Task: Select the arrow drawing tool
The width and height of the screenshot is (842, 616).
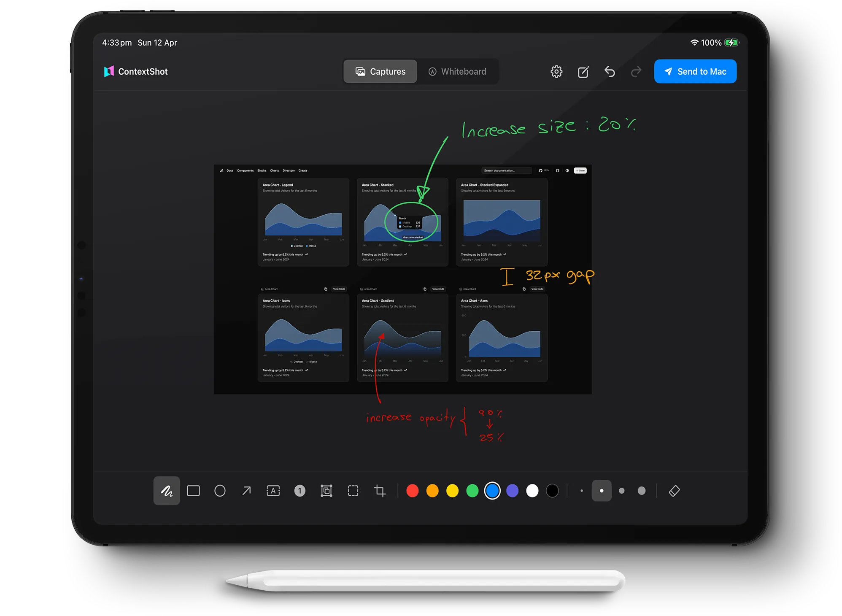Action: click(x=246, y=491)
